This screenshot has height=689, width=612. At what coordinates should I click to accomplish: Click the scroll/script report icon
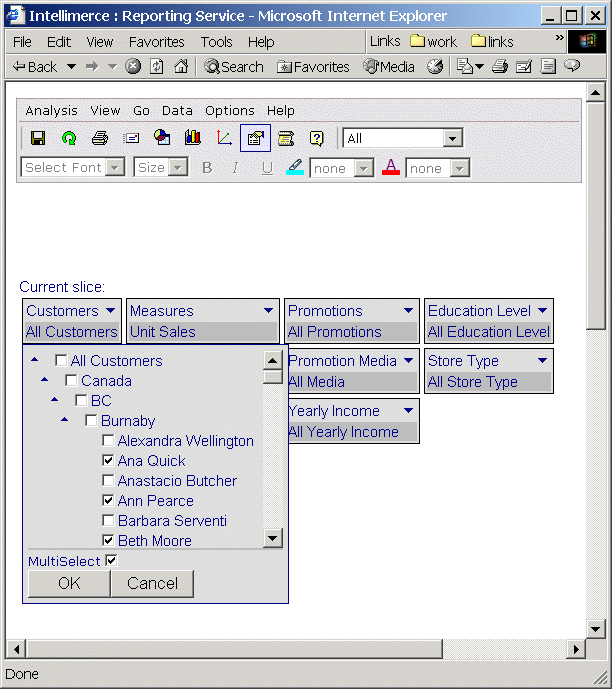(286, 138)
